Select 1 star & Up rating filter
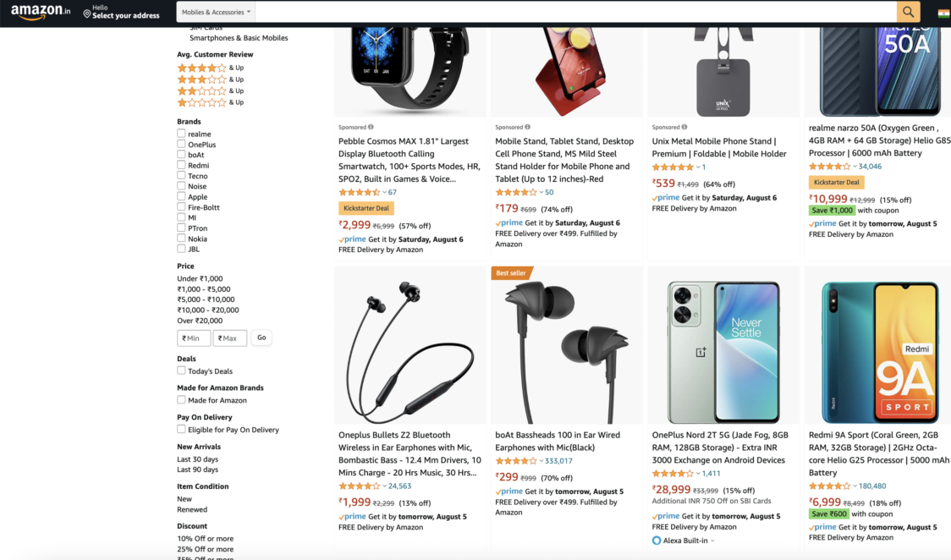The image size is (951, 560). point(210,102)
